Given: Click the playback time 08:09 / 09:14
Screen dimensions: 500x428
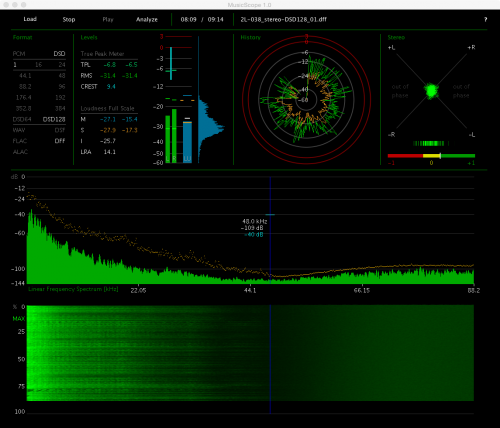Looking at the screenshot, I should coord(202,20).
